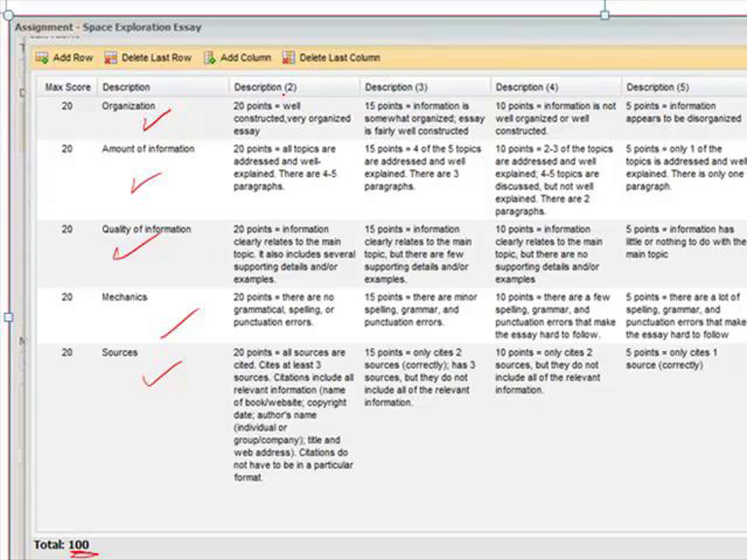Edit the 15 points Mechanics description cell
This screenshot has height=560, width=747.
(x=420, y=310)
